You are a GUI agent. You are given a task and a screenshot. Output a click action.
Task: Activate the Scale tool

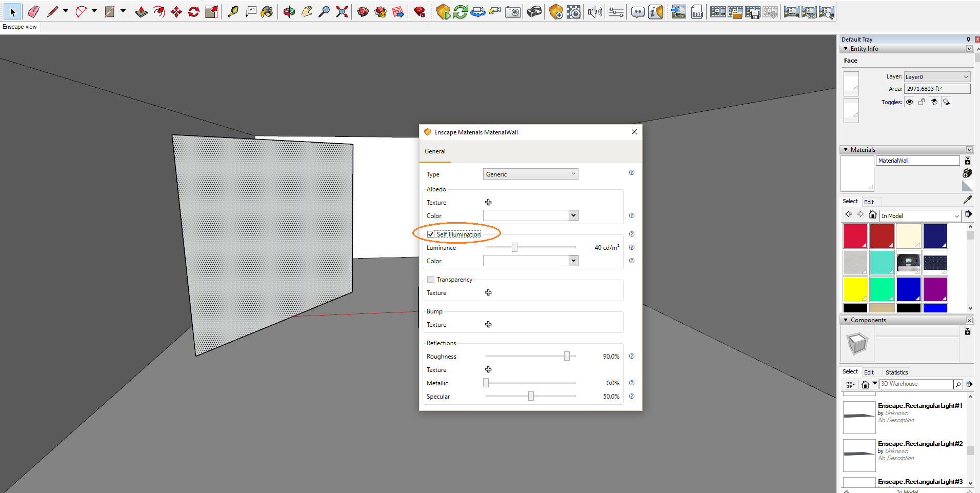(x=211, y=12)
